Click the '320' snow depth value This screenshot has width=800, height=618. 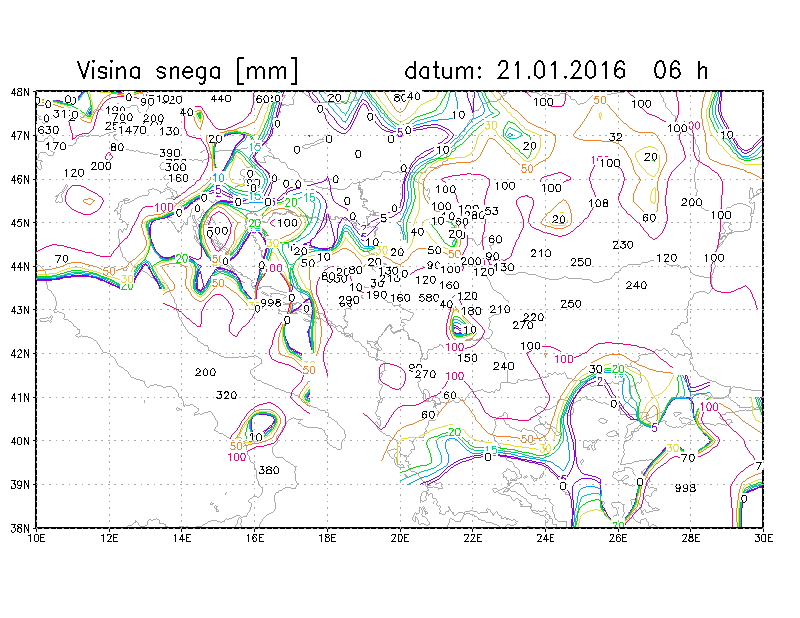coord(227,395)
